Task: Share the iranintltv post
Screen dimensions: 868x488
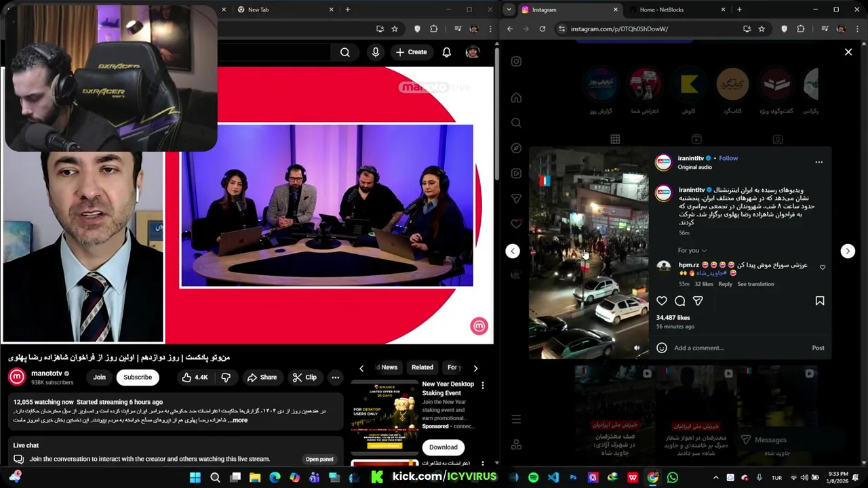Action: (698, 301)
